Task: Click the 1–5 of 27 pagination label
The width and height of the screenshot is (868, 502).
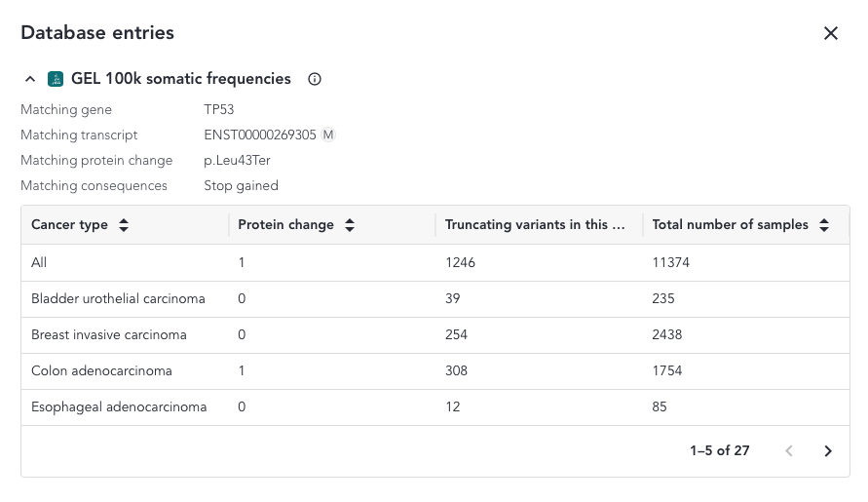Action: 719,451
